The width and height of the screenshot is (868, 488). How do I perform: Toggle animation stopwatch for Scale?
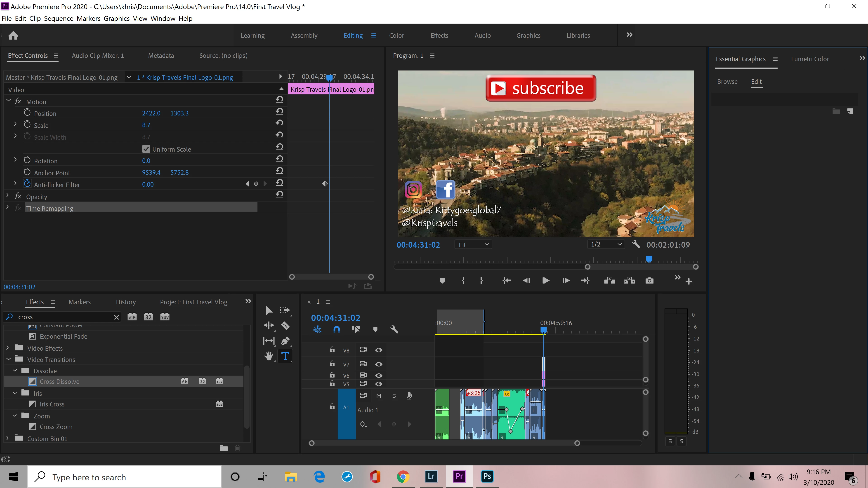pyautogui.click(x=27, y=125)
